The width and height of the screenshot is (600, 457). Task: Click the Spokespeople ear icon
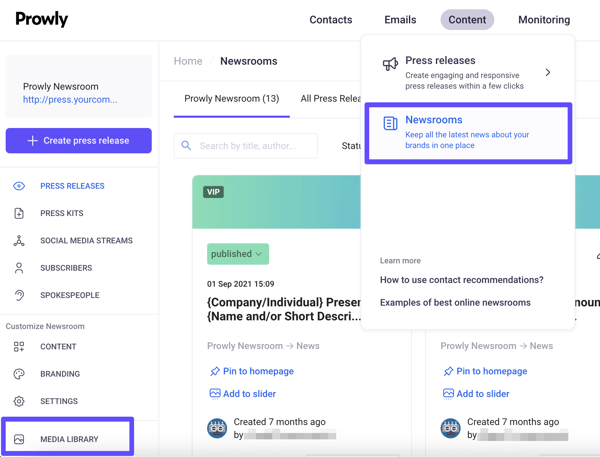pyautogui.click(x=19, y=295)
